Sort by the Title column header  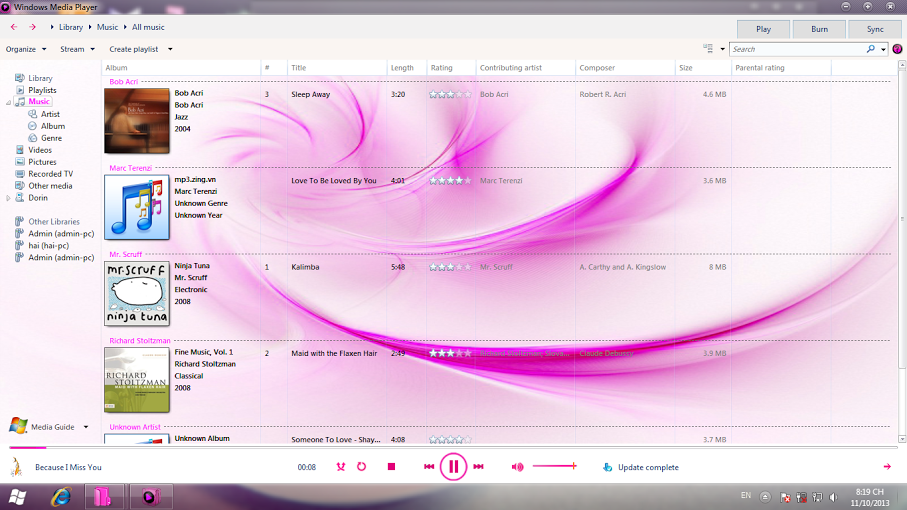pos(337,68)
